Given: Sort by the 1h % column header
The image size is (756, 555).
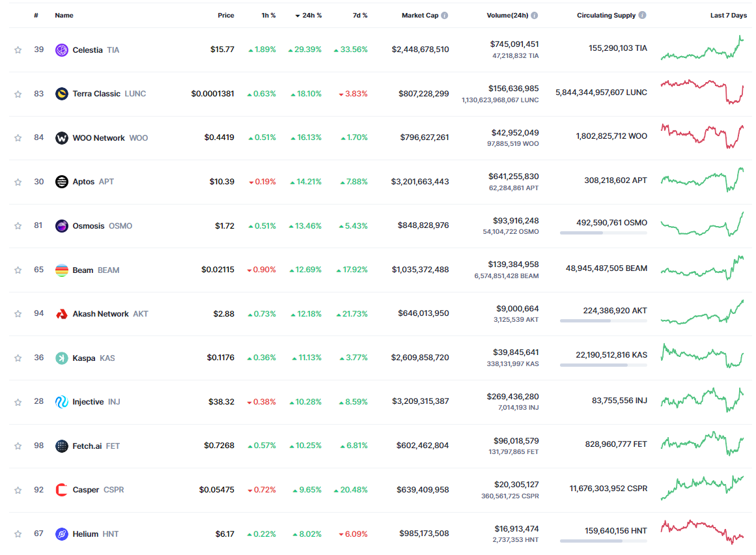Looking at the screenshot, I should pos(268,16).
